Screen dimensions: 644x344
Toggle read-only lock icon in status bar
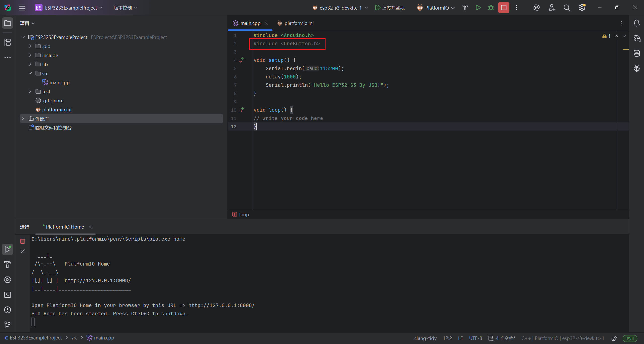[614, 338]
